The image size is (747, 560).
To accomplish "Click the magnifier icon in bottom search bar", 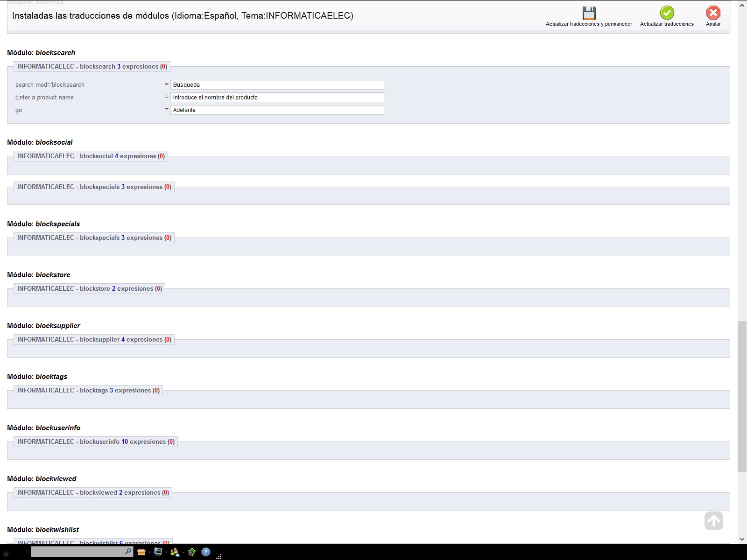I will coord(128,551).
